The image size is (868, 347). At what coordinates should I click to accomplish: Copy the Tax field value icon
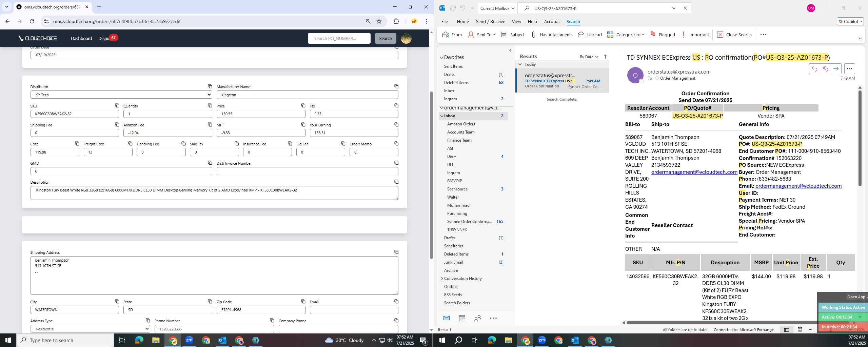(396, 106)
